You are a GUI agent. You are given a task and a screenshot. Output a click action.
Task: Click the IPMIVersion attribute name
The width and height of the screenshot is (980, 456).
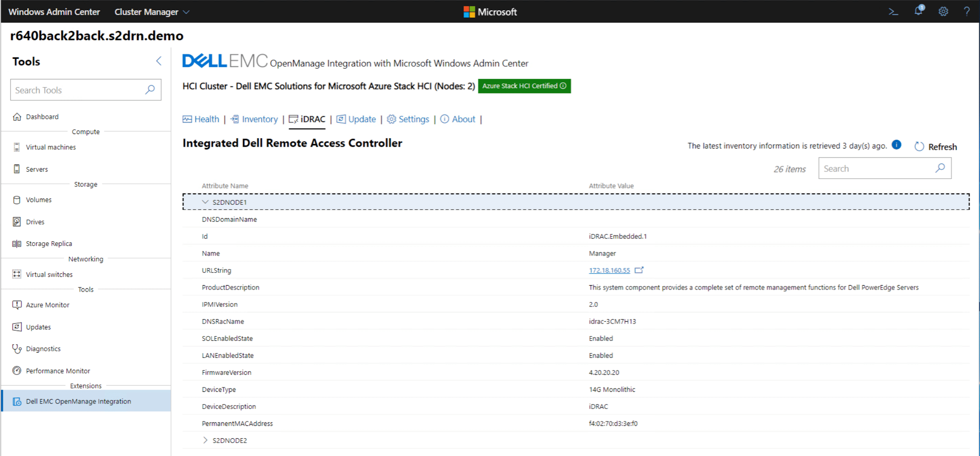click(x=220, y=304)
